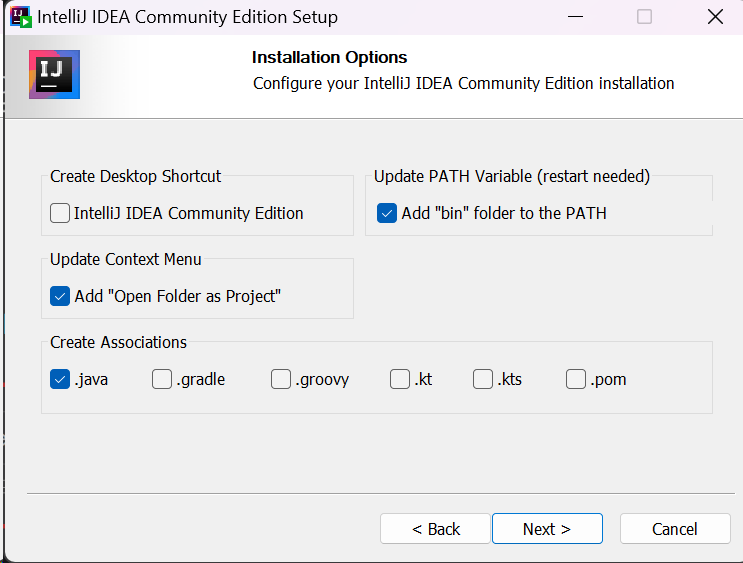743x563 pixels.
Task: Disable Add "Open Folder as Project" option
Action: pos(60,296)
